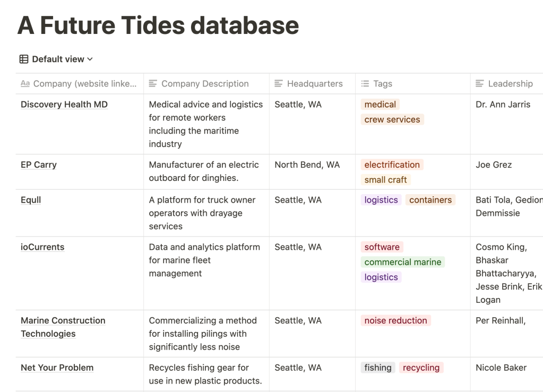Click the table icon beside Default view

(x=24, y=59)
